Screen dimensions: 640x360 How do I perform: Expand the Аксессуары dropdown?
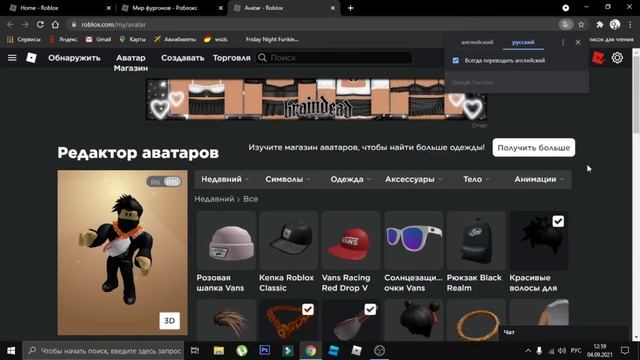point(413,179)
